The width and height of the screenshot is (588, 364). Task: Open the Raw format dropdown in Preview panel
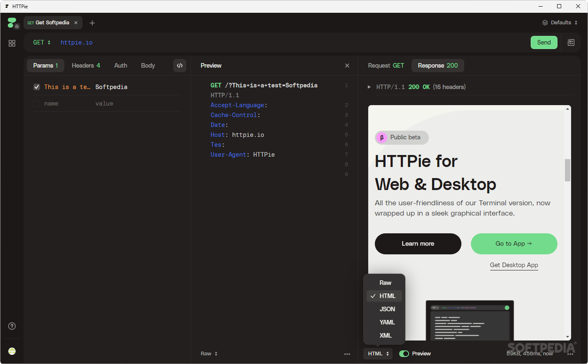point(209,354)
